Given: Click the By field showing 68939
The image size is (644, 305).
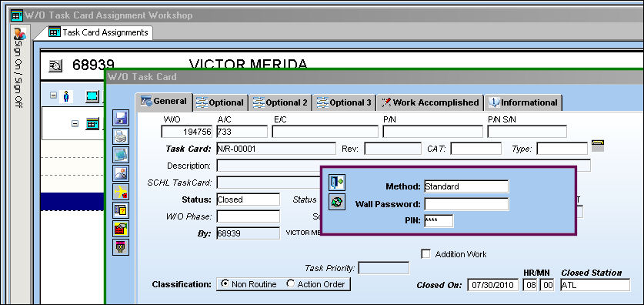Looking at the screenshot, I should pos(248,233).
